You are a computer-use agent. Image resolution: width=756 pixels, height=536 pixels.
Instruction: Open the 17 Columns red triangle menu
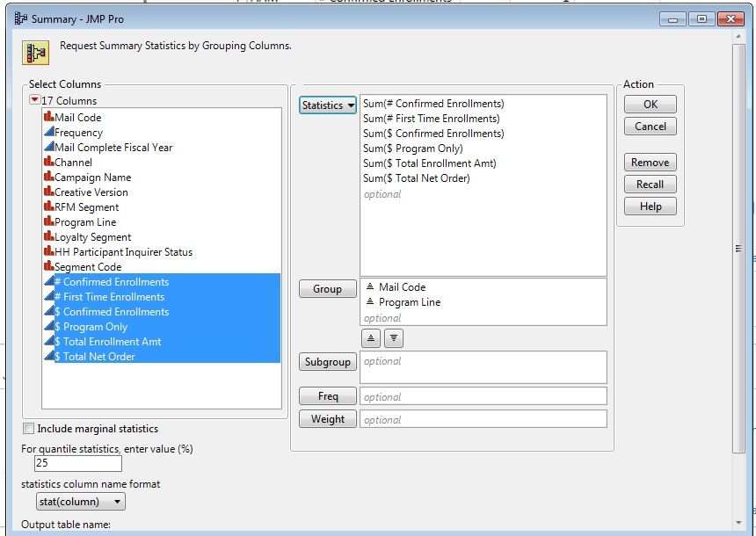34,100
